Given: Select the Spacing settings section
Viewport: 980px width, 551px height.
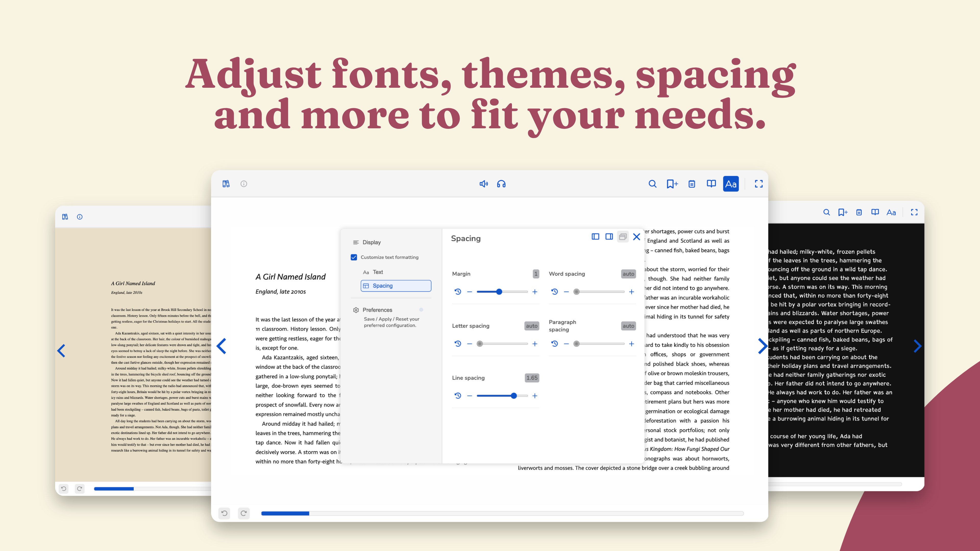Looking at the screenshot, I should (x=396, y=286).
